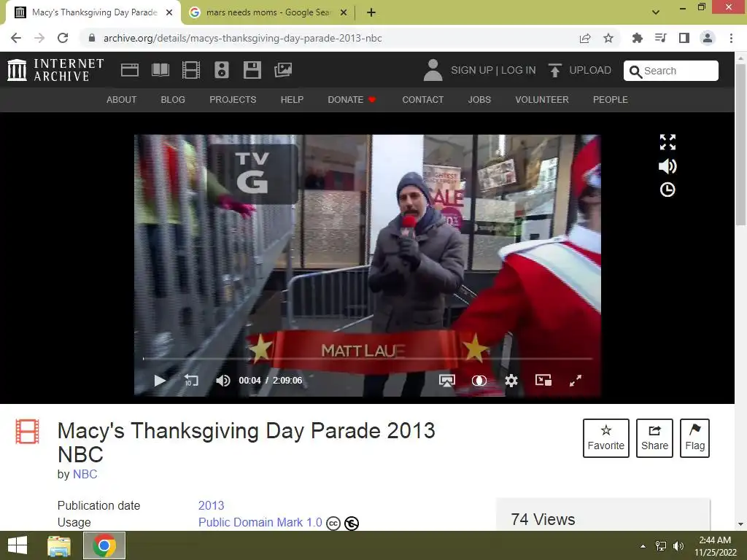Open the HELP menu item
The image size is (747, 560).
[292, 99]
